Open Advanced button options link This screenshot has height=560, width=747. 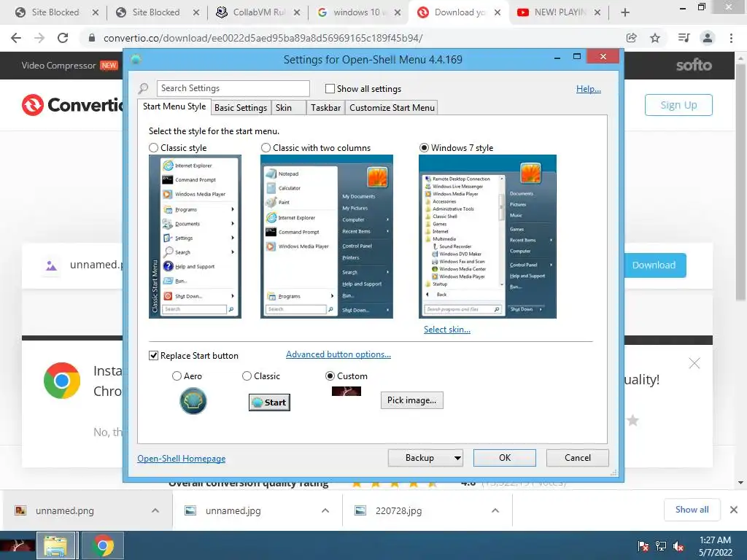click(x=338, y=354)
